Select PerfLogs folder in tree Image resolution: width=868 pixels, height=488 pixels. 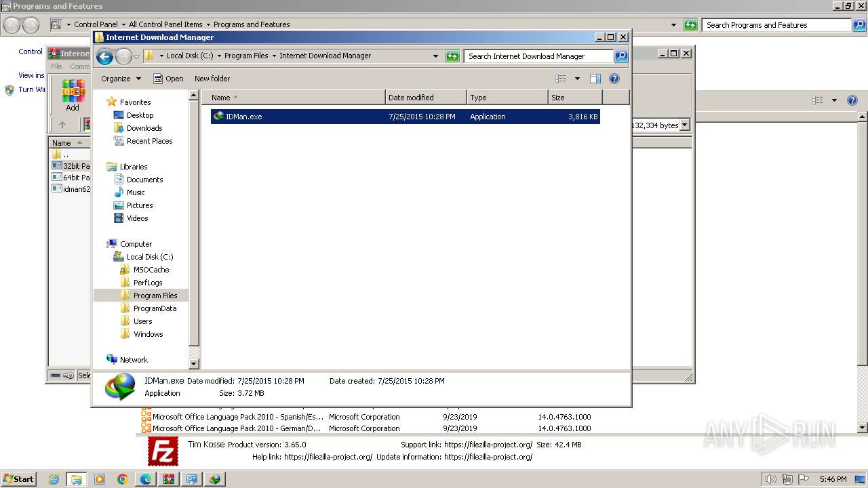[147, 283]
